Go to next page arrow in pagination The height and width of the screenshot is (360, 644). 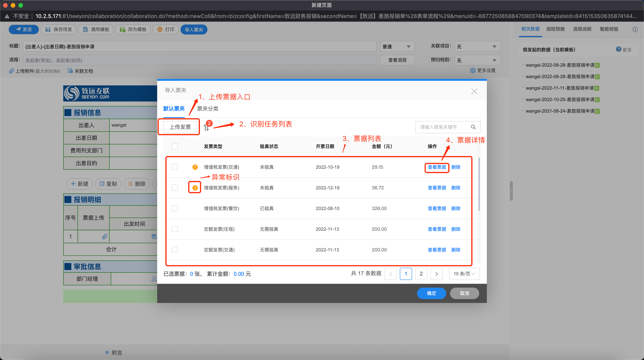[436, 274]
